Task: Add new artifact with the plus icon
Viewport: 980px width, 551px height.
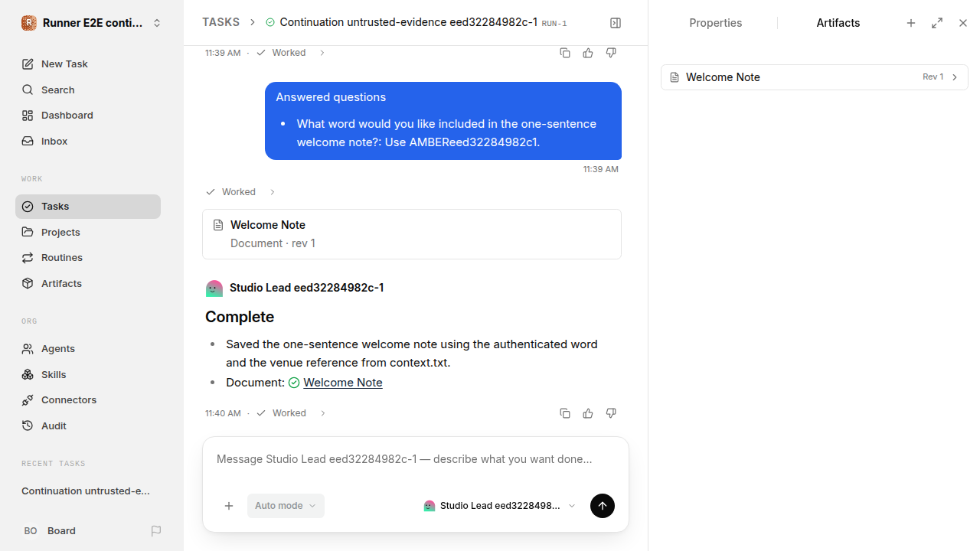Action: [911, 23]
